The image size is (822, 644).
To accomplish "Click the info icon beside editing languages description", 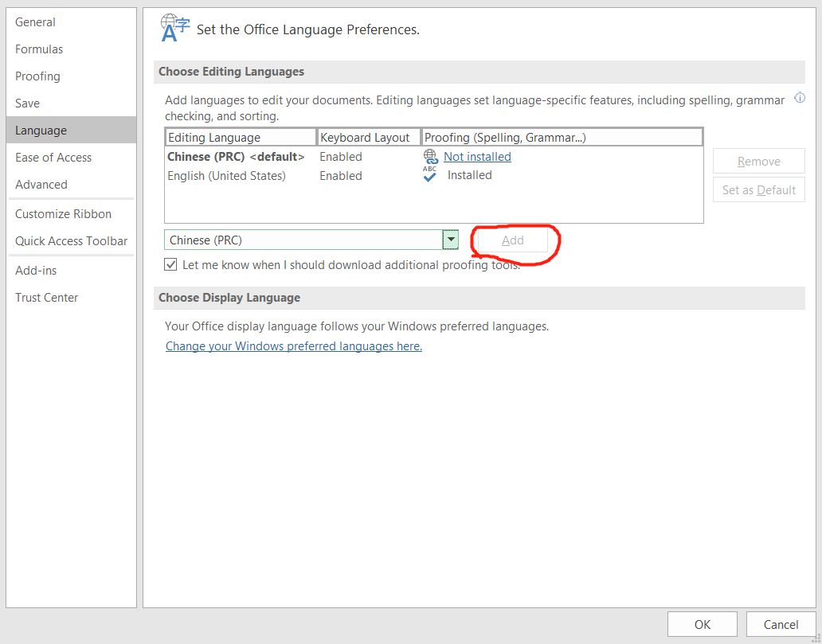I will (x=800, y=97).
